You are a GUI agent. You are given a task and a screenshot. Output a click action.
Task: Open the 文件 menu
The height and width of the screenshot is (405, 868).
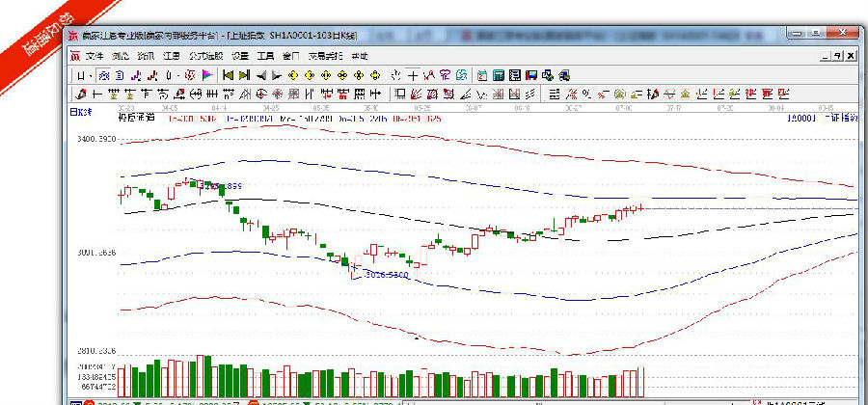pos(94,56)
